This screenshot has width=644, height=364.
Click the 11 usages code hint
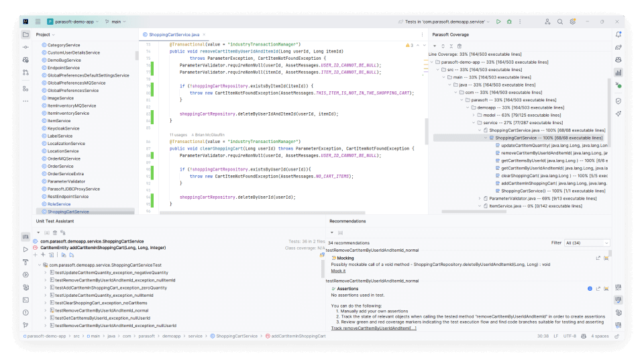178,135
